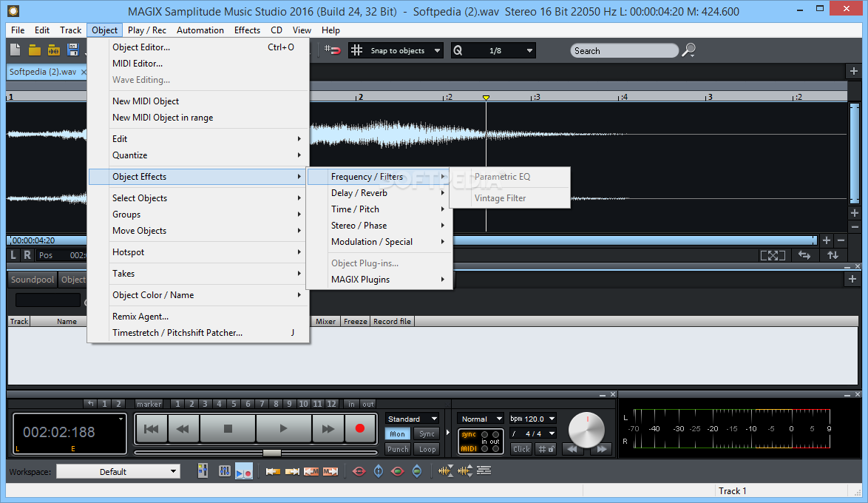Open 4/4 time signature dropdown
The width and height of the screenshot is (868, 503).
coord(532,433)
